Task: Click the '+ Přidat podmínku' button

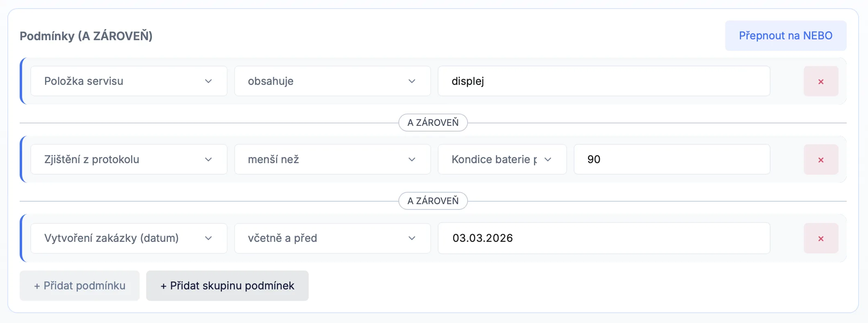Action: 79,286
